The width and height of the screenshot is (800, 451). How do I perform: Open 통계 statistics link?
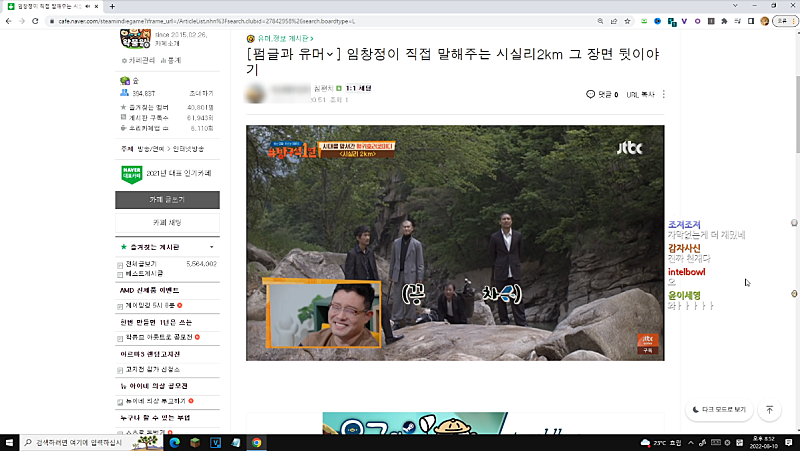(x=171, y=60)
